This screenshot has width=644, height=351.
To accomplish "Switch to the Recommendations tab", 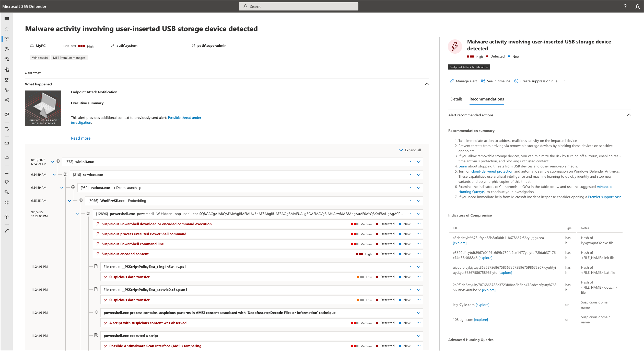I will (x=487, y=99).
